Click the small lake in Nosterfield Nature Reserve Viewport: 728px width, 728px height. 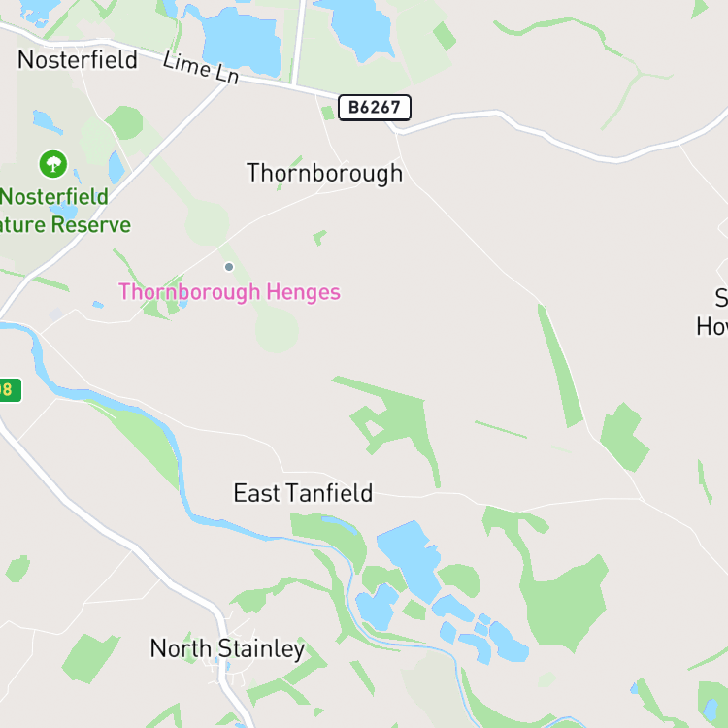click(116, 167)
